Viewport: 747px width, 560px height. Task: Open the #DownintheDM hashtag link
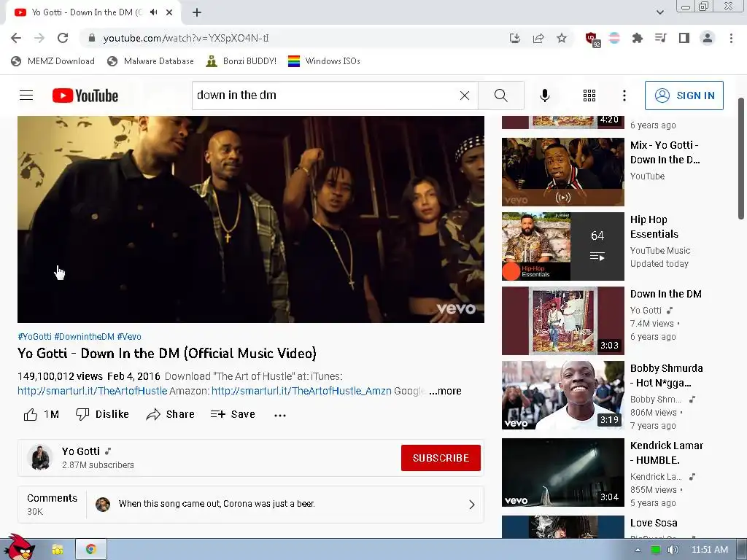[x=85, y=337]
